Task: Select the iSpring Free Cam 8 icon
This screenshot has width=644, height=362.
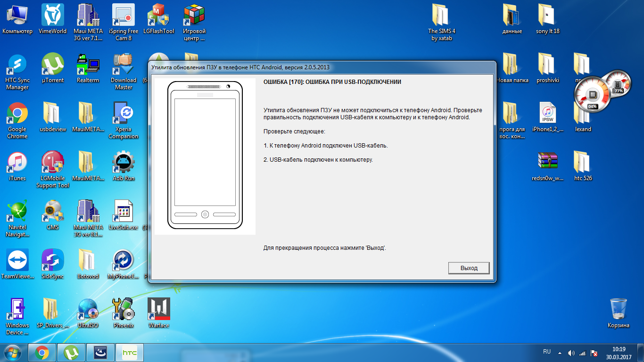Action: 124,22
